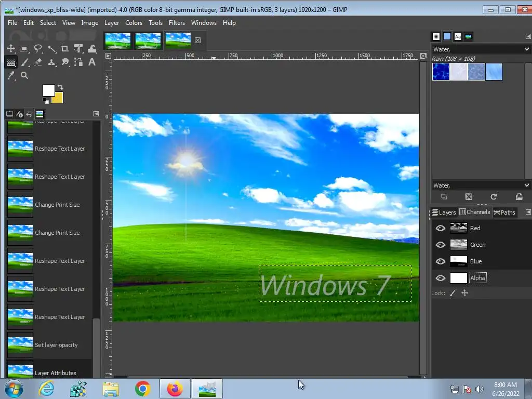Switch to the Channels tab
The width and height of the screenshot is (532, 399).
click(475, 212)
